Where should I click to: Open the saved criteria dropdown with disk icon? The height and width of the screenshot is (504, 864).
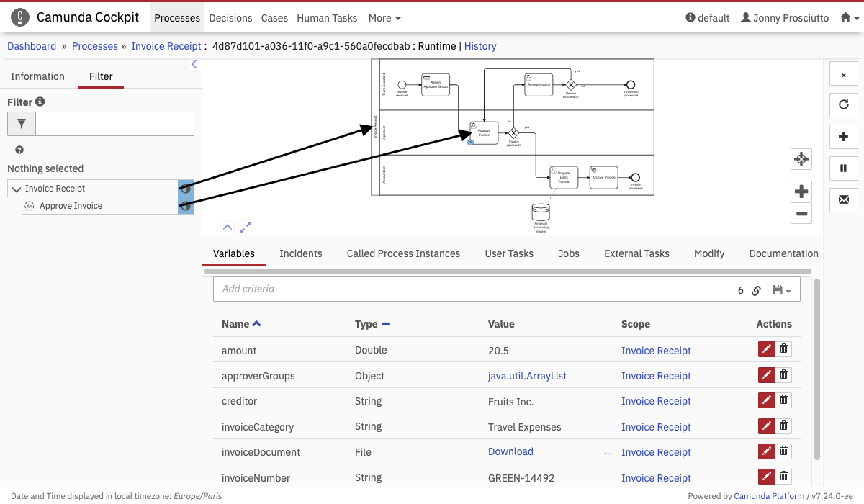[781, 290]
